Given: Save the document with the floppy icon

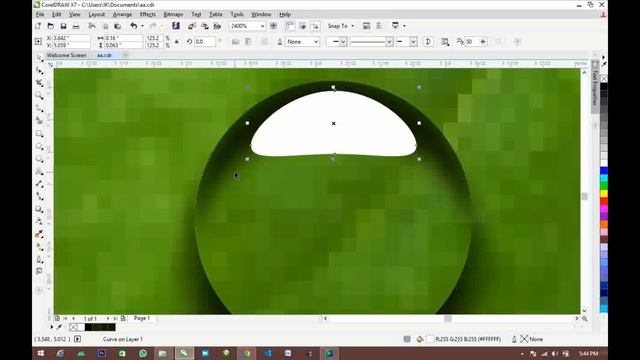Looking at the screenshot, I should pos(63,26).
